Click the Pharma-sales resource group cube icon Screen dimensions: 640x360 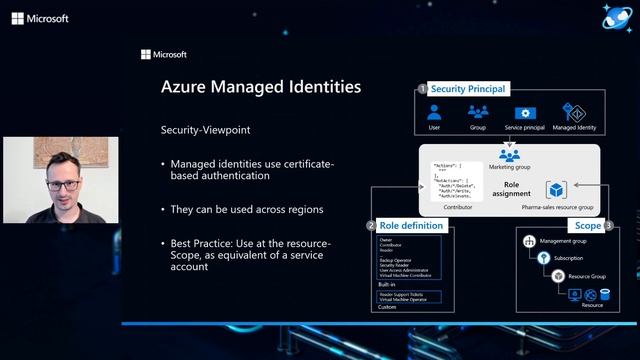556,190
